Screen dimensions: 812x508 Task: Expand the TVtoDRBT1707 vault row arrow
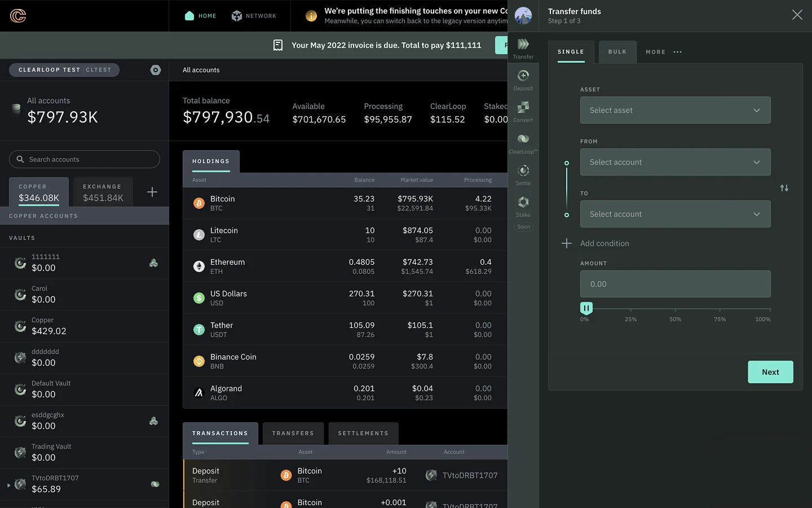tap(8, 485)
